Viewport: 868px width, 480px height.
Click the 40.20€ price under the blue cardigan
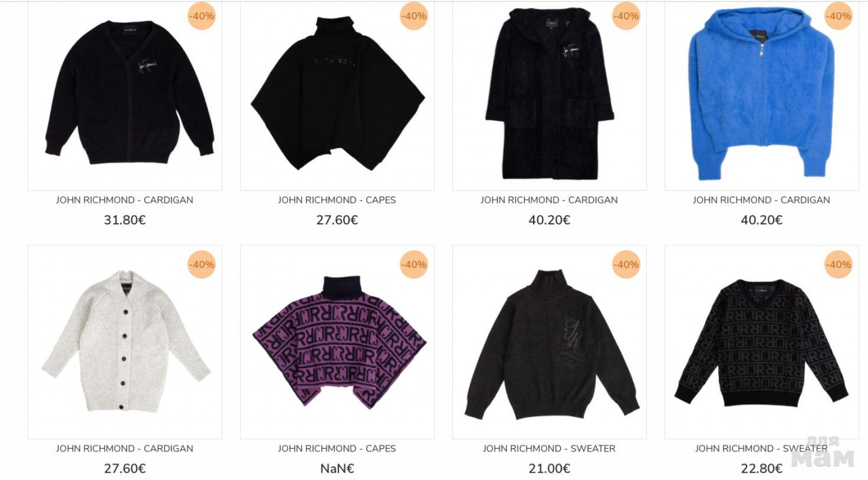762,220
